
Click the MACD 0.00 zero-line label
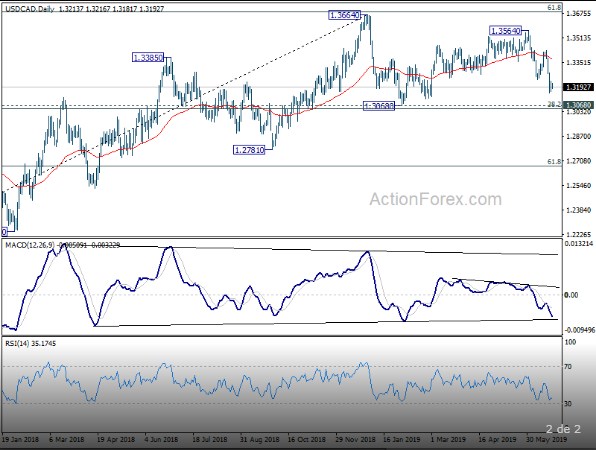coord(572,295)
